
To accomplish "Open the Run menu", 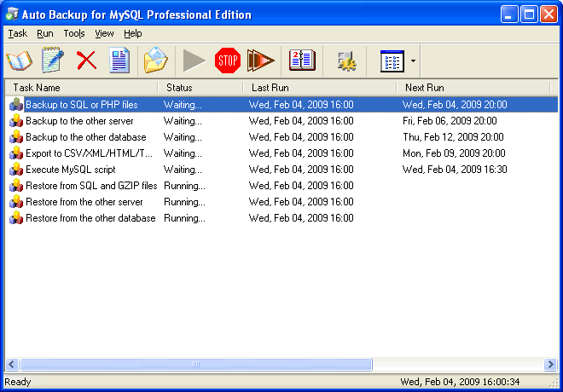I will click(x=45, y=33).
